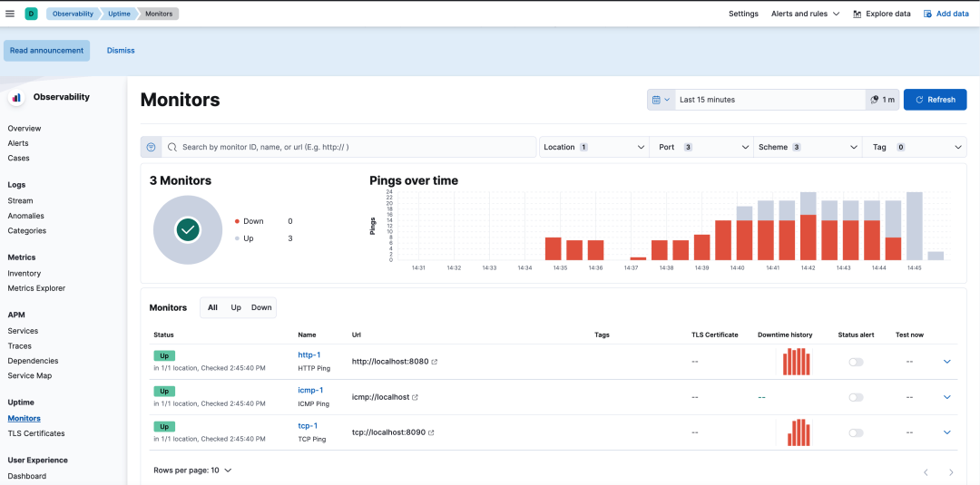Open the search filter icon next to search bar
The height and width of the screenshot is (485, 980).
point(152,147)
